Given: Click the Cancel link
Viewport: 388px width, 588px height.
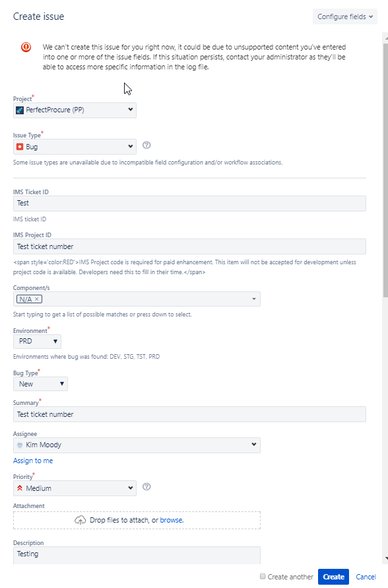Looking at the screenshot, I should [x=366, y=577].
